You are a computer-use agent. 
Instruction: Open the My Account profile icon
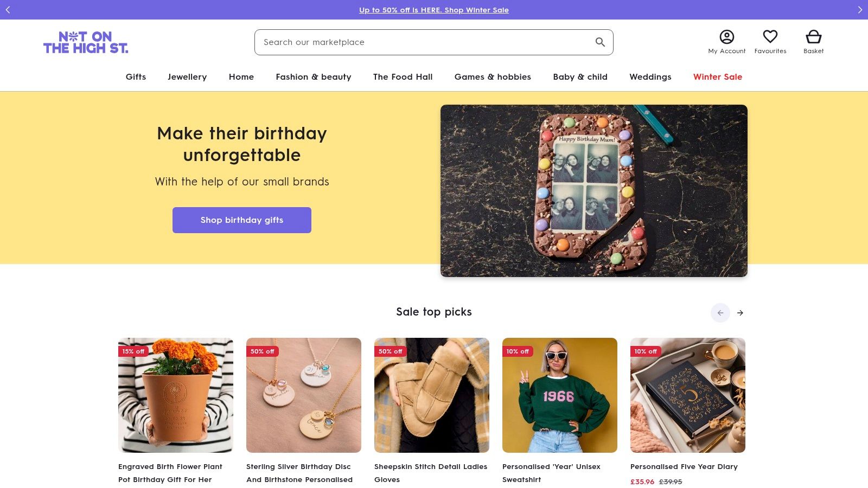point(726,37)
